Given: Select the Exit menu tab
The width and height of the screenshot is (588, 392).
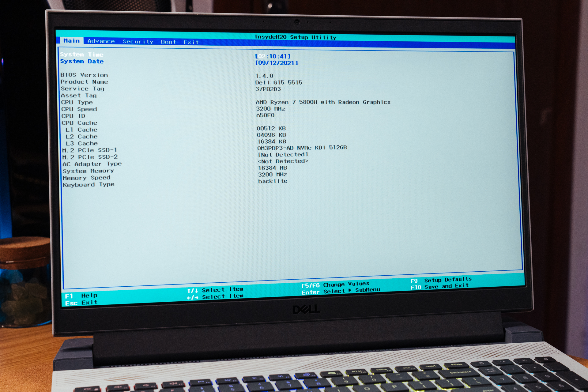Looking at the screenshot, I should (x=191, y=42).
